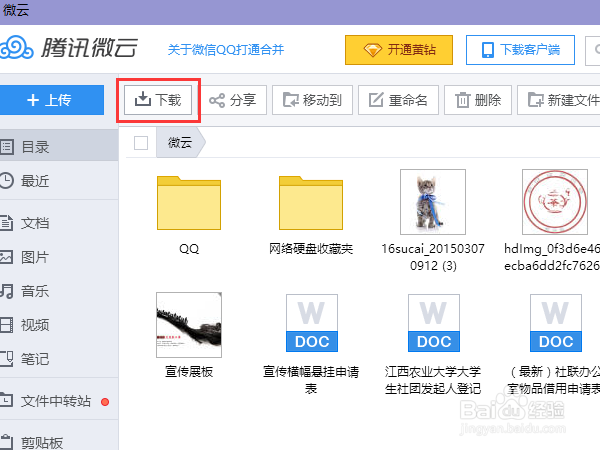Open the 音乐 music sidebar item

point(59,291)
